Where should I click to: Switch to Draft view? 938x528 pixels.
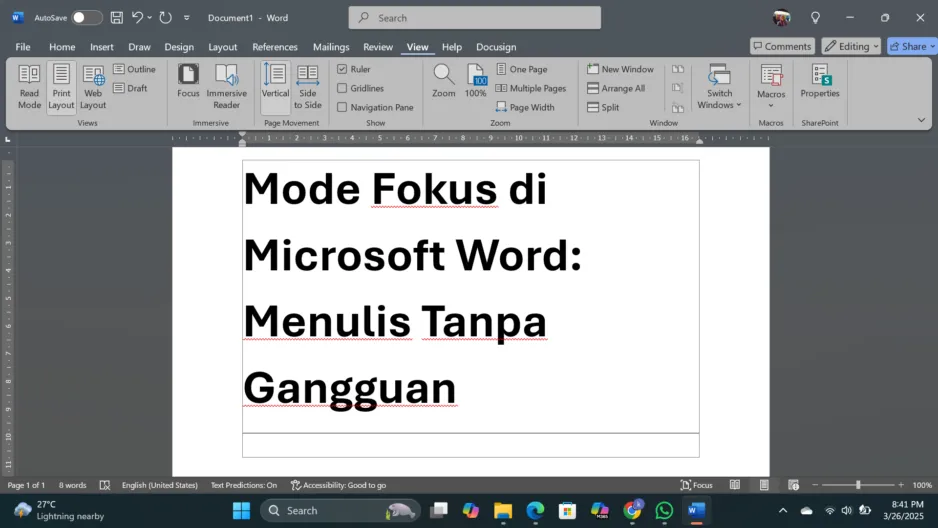tap(130, 88)
